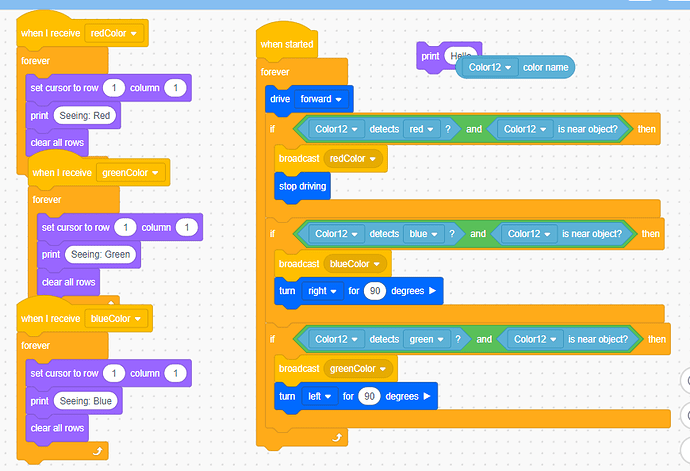Screen dimensions: 690x471
Task: Open Color12 sensor dropdown in detects green condition
Action: (336, 339)
